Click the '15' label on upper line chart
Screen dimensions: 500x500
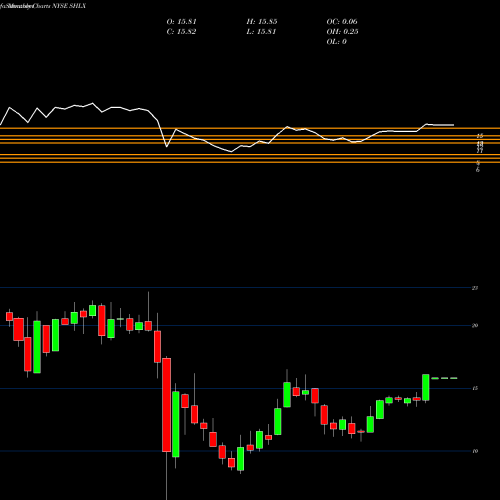pos(480,136)
